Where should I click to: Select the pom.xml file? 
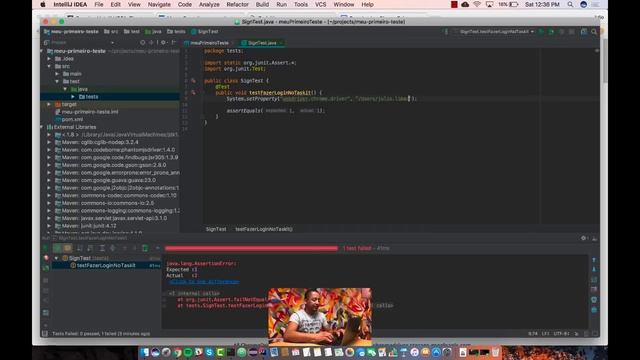click(x=72, y=119)
